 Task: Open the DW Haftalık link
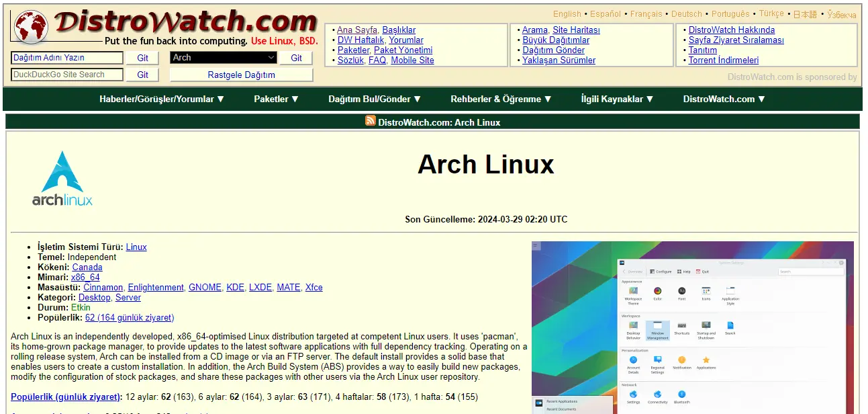click(361, 40)
